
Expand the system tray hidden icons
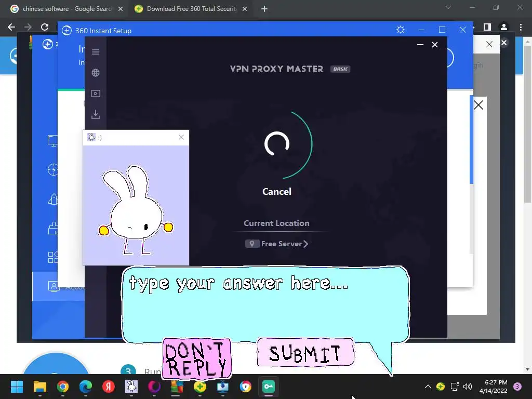428,387
